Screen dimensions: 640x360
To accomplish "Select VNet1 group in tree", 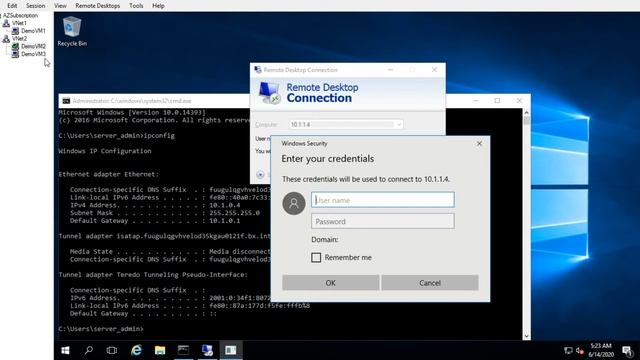I will click(19, 23).
